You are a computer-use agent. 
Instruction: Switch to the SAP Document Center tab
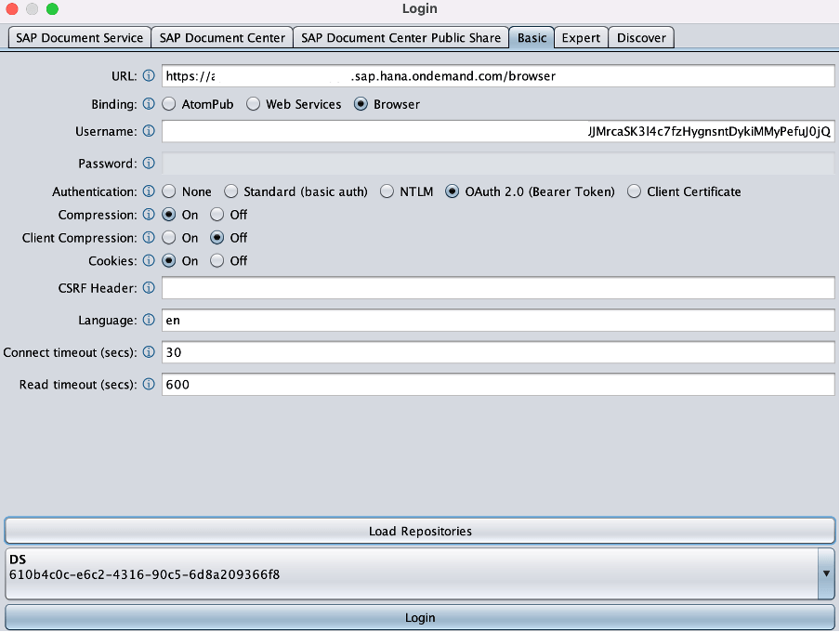(222, 38)
